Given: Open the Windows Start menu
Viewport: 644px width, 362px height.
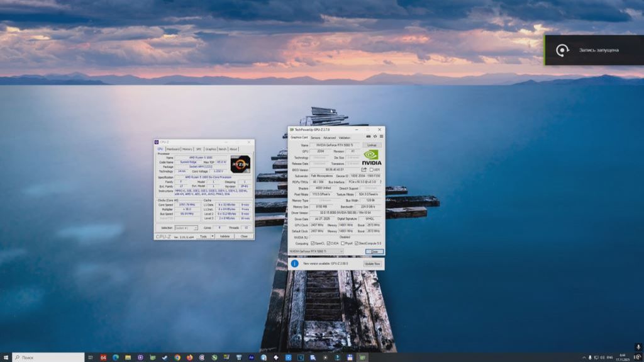Looking at the screenshot, I should tap(5, 358).
